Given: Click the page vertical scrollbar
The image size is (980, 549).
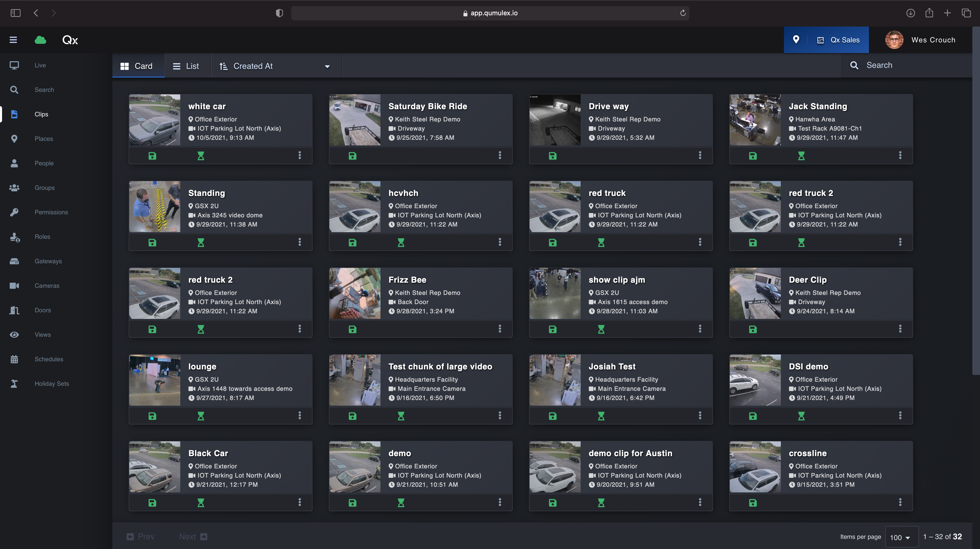Looking at the screenshot, I should click(x=976, y=201).
